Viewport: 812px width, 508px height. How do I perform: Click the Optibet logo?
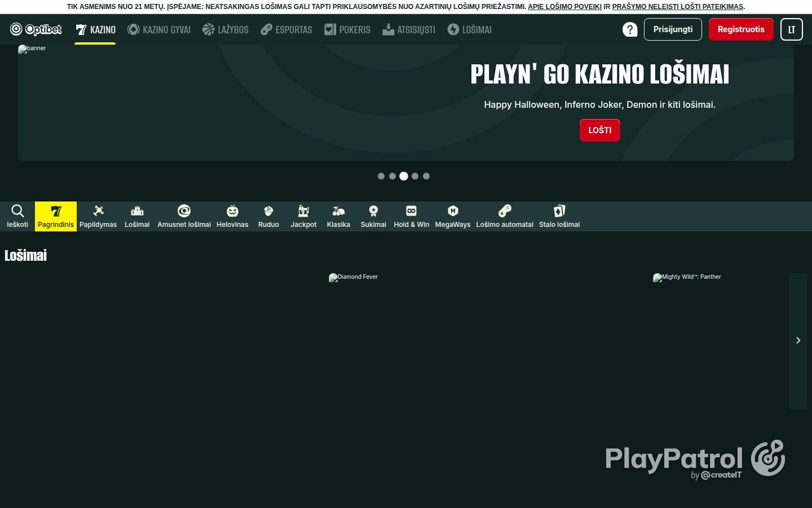[36, 29]
